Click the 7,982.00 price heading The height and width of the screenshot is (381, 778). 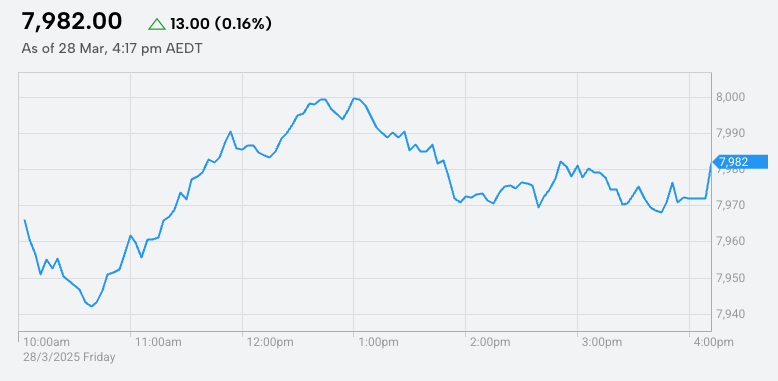click(71, 22)
